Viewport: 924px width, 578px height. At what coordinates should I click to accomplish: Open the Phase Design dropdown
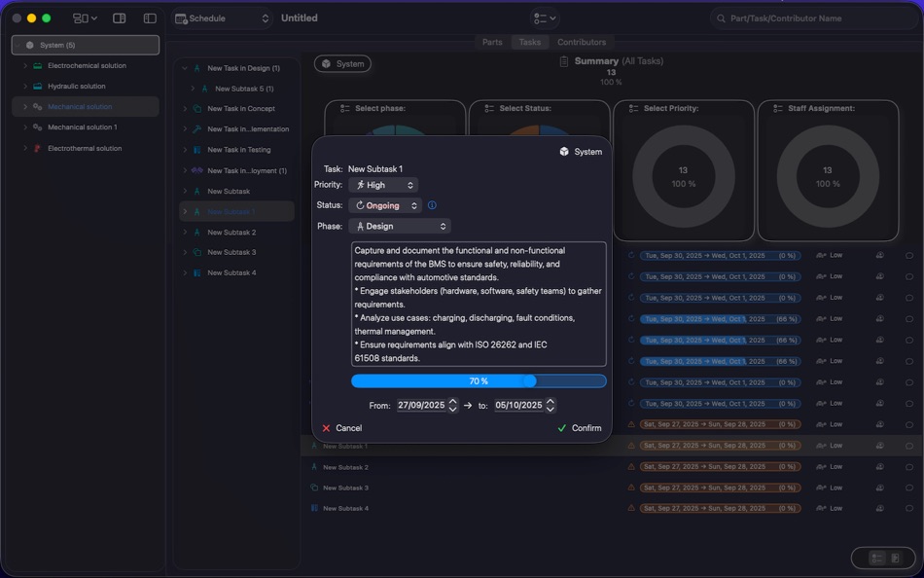pos(400,227)
